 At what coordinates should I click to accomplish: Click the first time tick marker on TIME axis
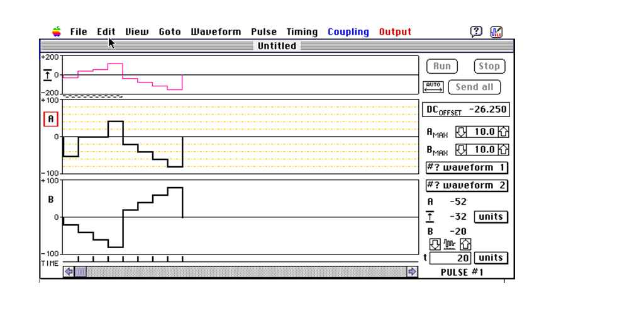click(78, 259)
